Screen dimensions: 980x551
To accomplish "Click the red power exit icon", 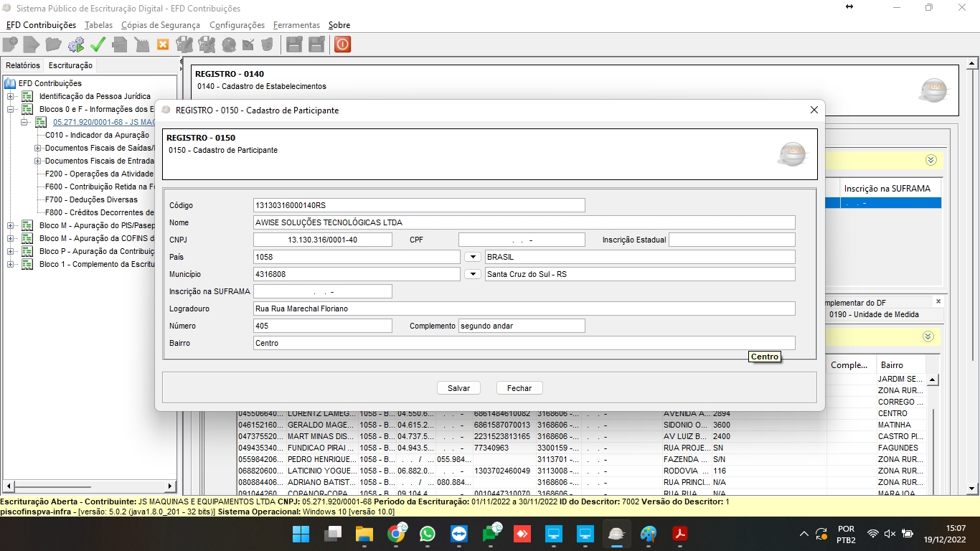I will pyautogui.click(x=342, y=44).
